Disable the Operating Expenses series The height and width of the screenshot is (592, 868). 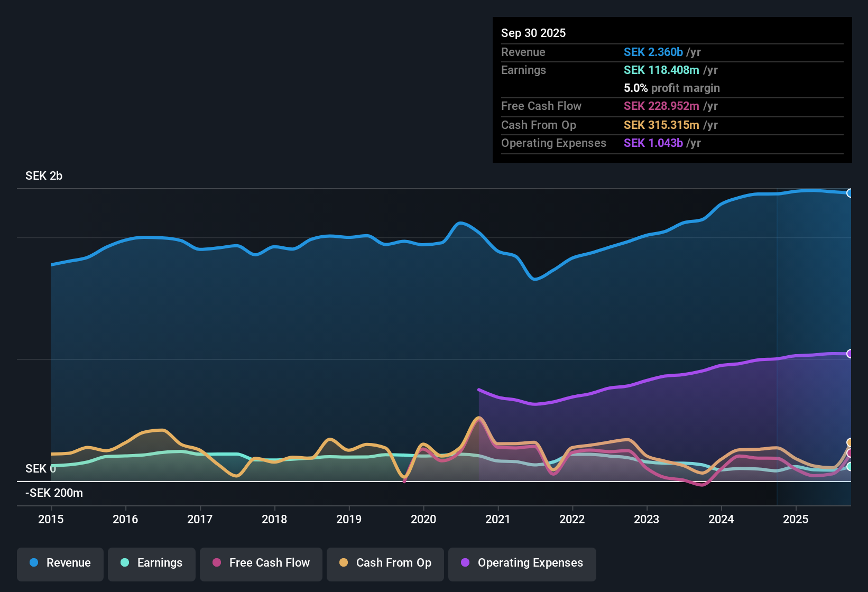(522, 563)
